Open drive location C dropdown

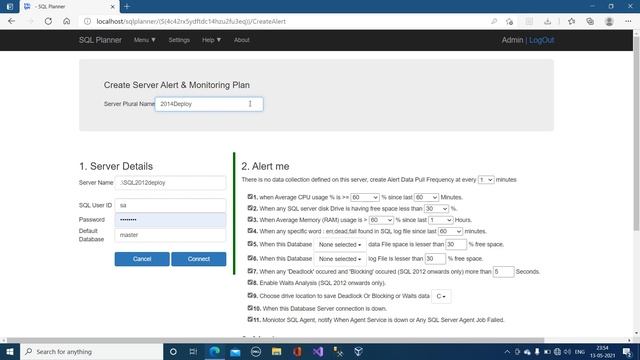[441, 296]
